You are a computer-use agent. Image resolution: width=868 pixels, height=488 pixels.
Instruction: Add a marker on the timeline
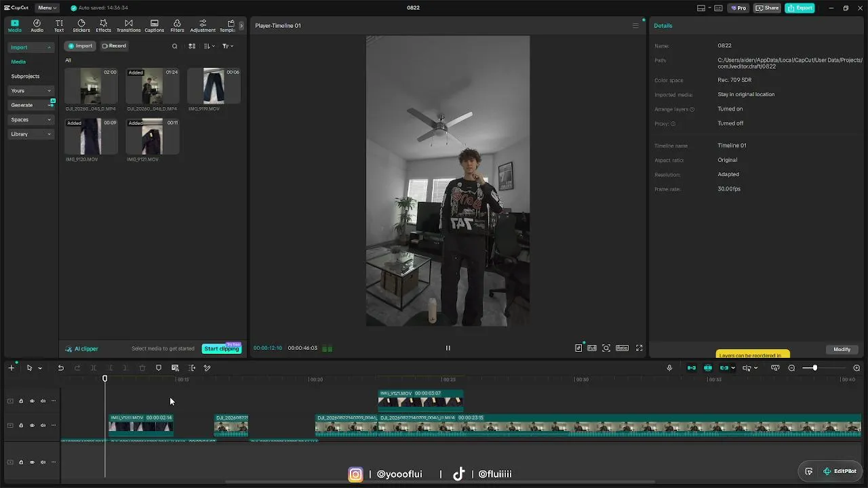coord(159,368)
